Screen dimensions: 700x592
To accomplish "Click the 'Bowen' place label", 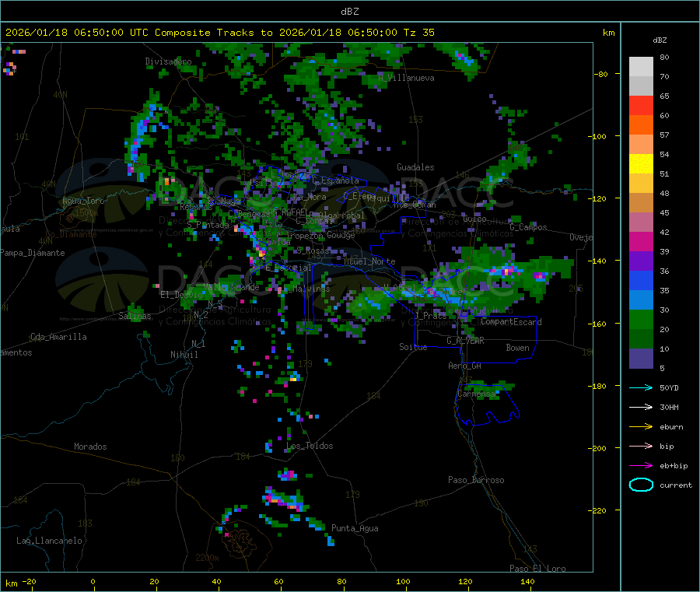I will 518,348.
